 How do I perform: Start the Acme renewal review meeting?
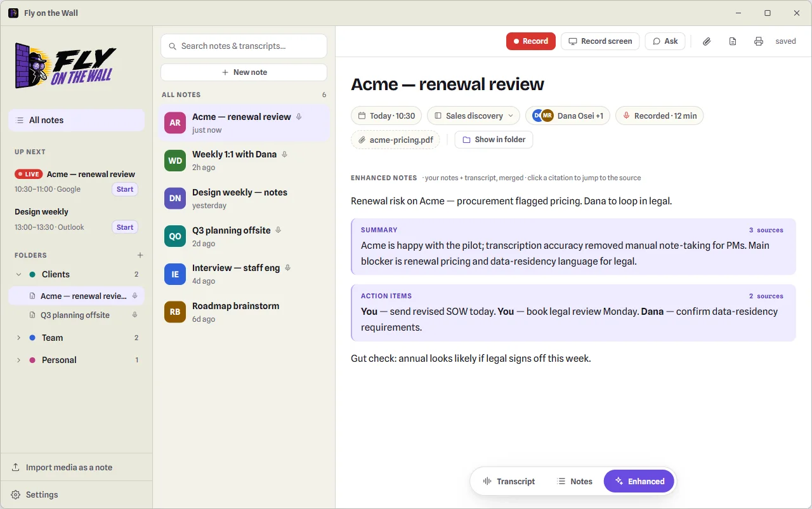[125, 189]
